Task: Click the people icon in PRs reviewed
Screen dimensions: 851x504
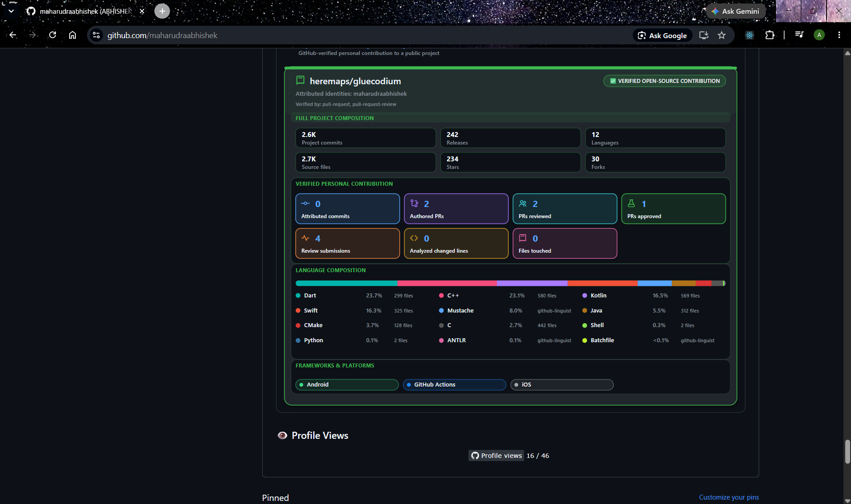Action: coord(523,203)
